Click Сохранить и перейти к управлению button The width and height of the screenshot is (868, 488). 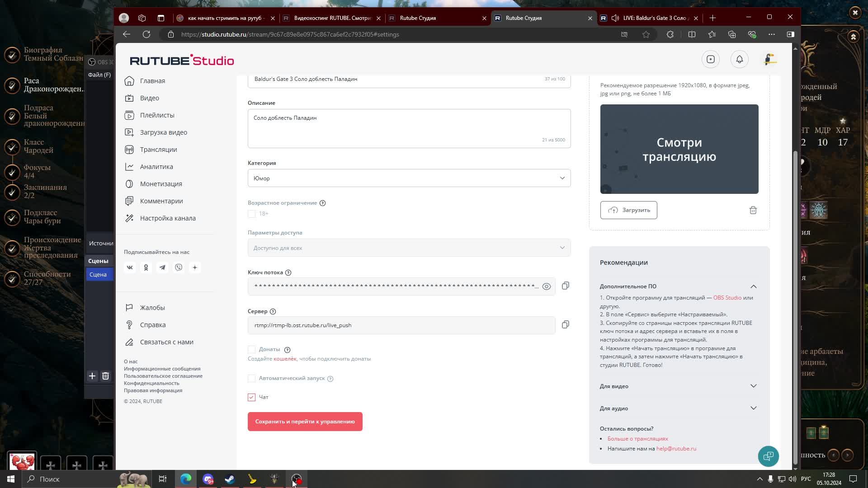click(305, 422)
